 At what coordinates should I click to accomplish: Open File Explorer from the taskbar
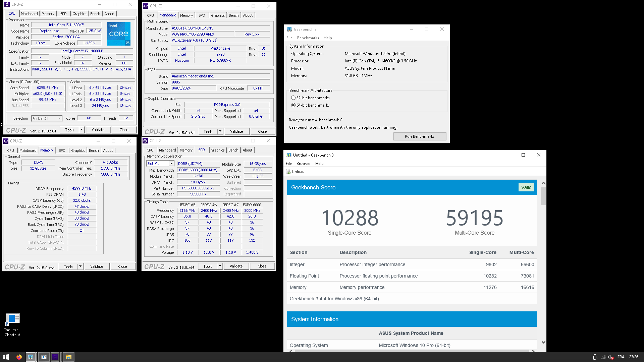pyautogui.click(x=68, y=357)
